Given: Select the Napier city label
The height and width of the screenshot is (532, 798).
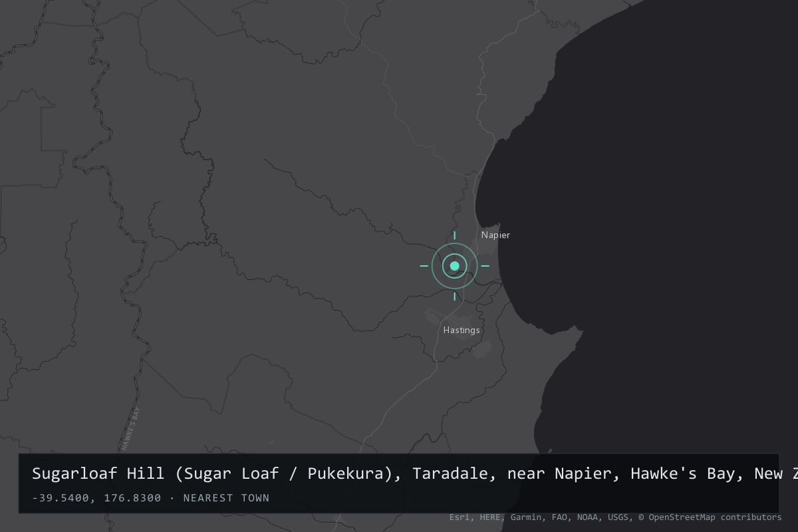Looking at the screenshot, I should [x=495, y=235].
